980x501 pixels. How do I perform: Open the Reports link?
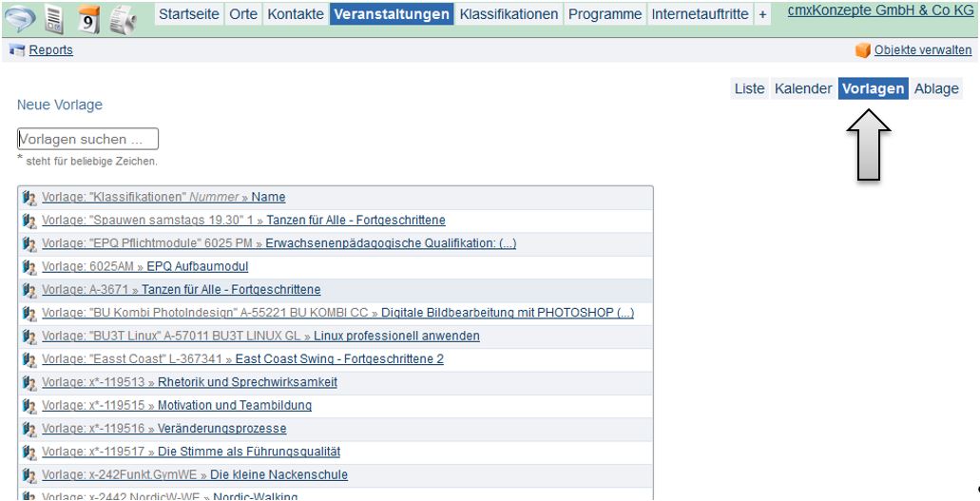pyautogui.click(x=50, y=50)
